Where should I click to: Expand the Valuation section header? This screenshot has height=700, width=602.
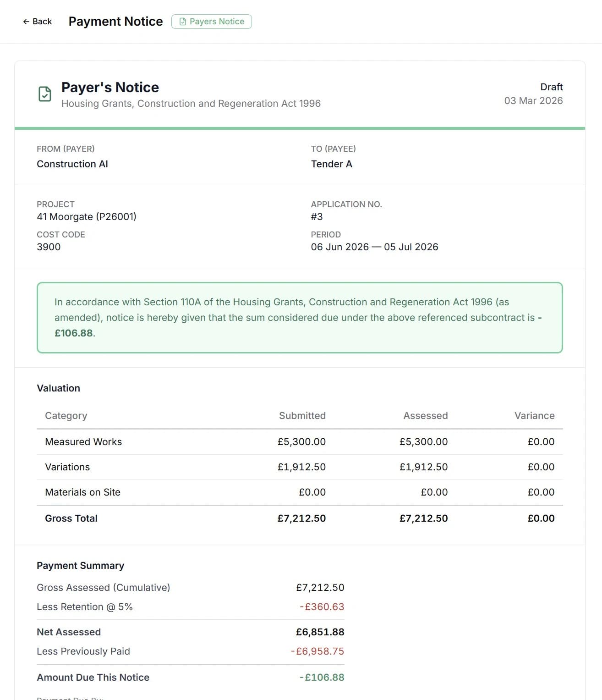pos(58,388)
